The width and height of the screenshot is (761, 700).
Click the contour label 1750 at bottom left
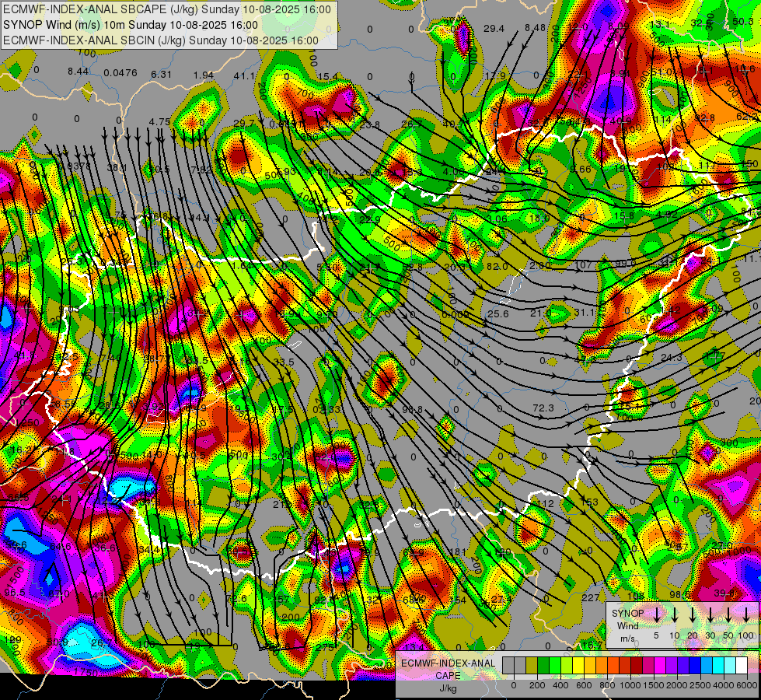click(x=86, y=672)
